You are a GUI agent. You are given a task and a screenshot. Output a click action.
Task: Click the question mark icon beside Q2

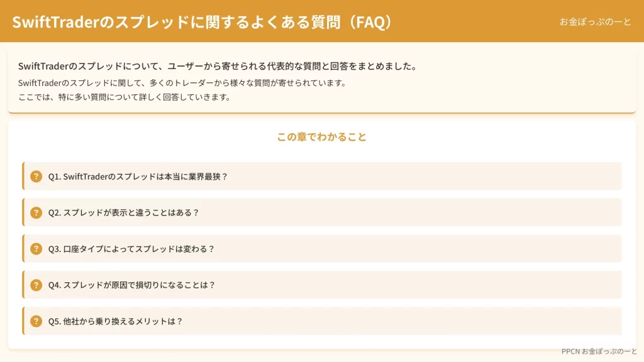coord(36,212)
